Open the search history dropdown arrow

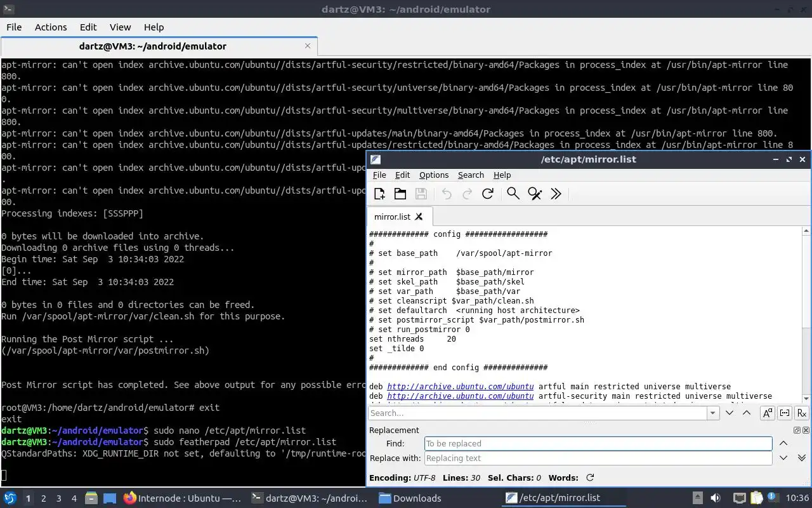tap(713, 413)
